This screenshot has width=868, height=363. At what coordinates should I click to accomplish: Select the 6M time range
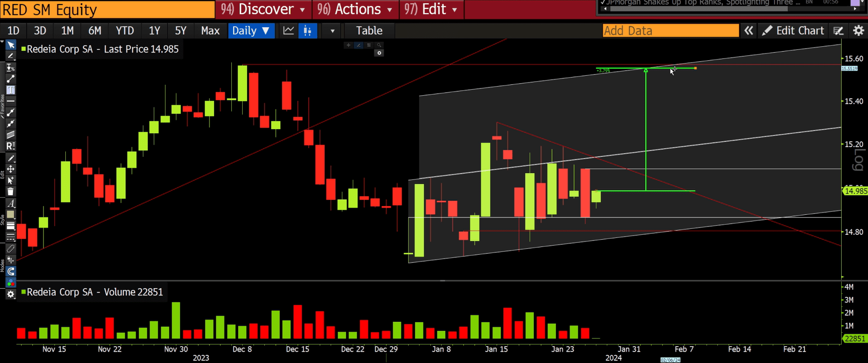pyautogui.click(x=95, y=31)
